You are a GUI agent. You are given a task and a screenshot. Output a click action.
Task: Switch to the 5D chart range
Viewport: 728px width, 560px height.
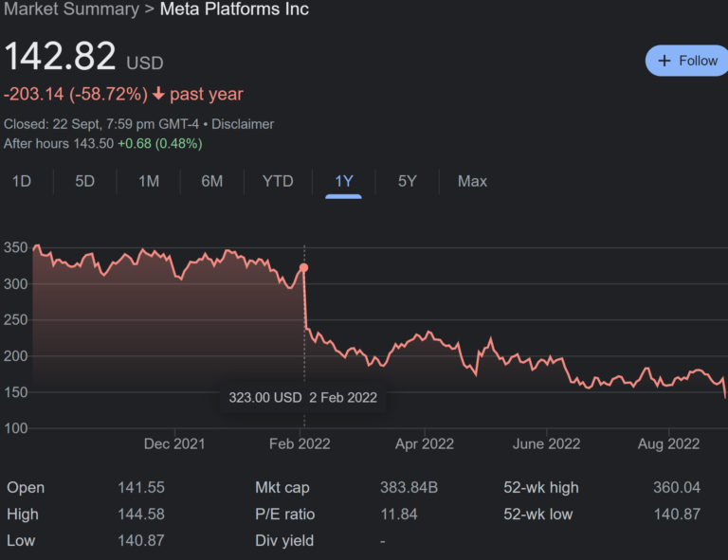click(85, 181)
